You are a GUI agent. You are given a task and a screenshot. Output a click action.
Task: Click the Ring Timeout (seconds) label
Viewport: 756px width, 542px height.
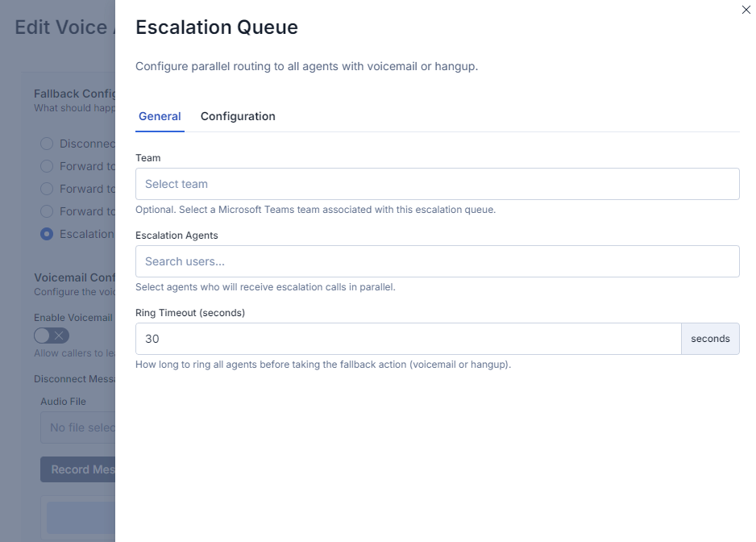[x=190, y=313]
